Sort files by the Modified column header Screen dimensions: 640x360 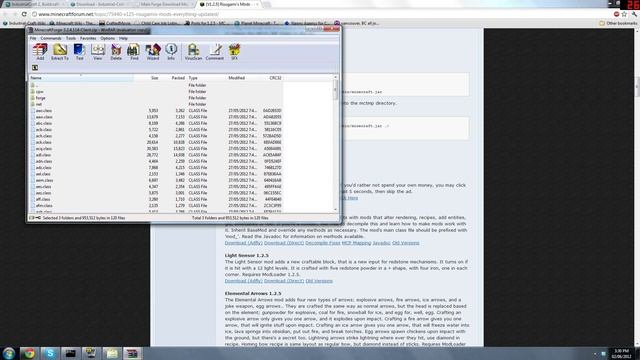243,78
